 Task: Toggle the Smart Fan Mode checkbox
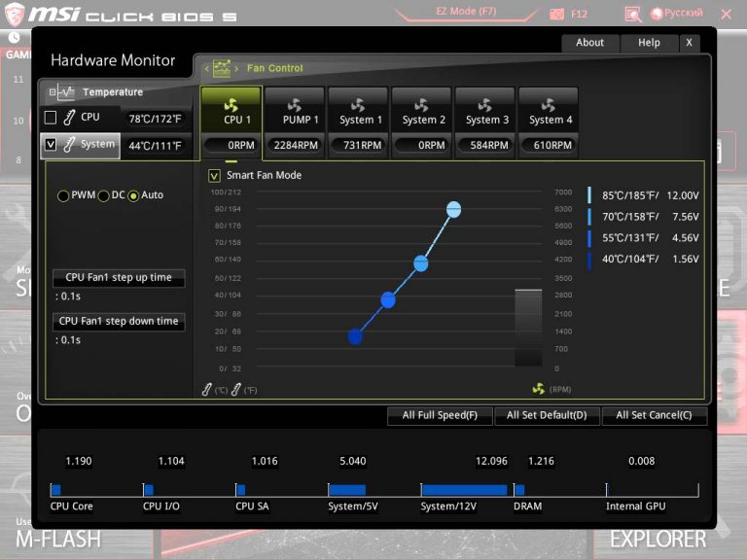pyautogui.click(x=214, y=176)
